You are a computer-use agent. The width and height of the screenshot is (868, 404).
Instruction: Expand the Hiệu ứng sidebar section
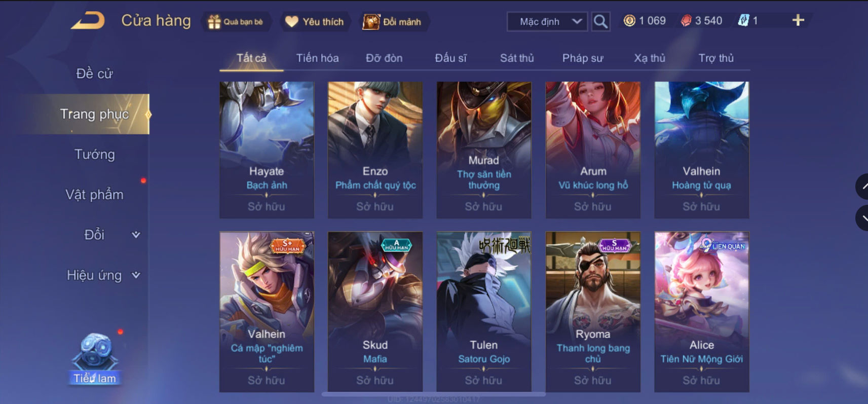point(104,275)
